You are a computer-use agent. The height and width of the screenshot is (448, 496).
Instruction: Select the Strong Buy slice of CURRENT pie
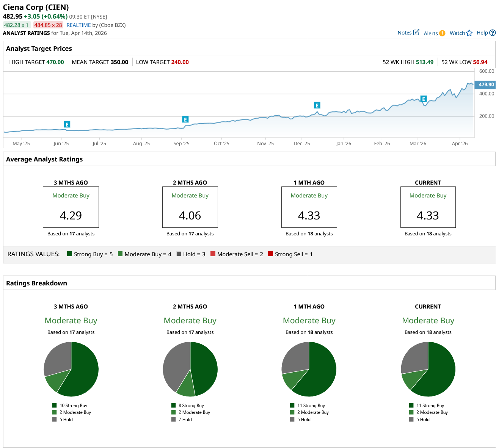coord(440,370)
